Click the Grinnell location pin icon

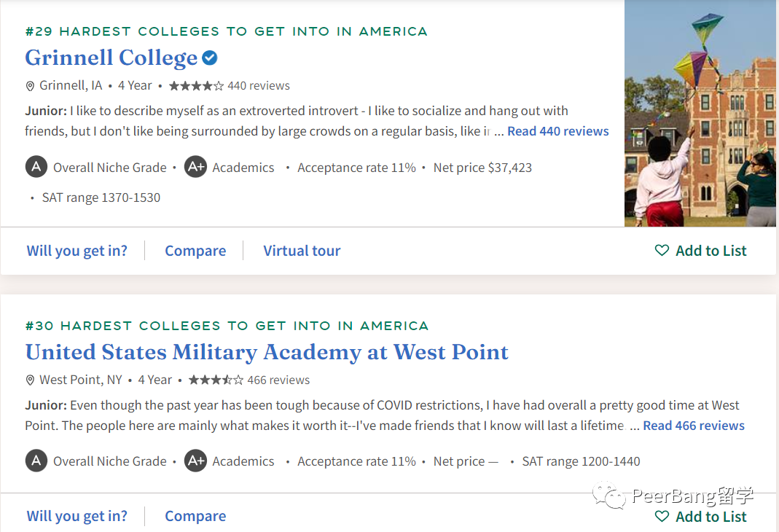pyautogui.click(x=30, y=86)
